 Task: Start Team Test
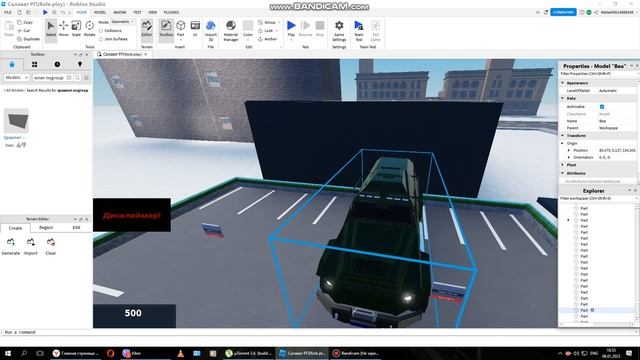[359, 31]
